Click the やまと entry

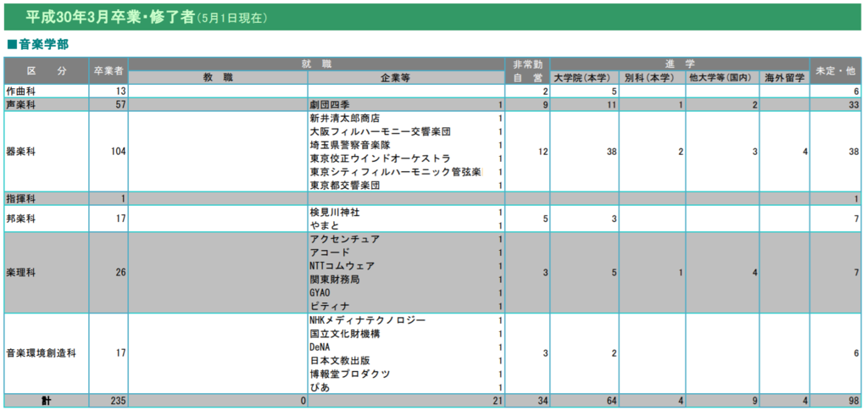(x=325, y=225)
